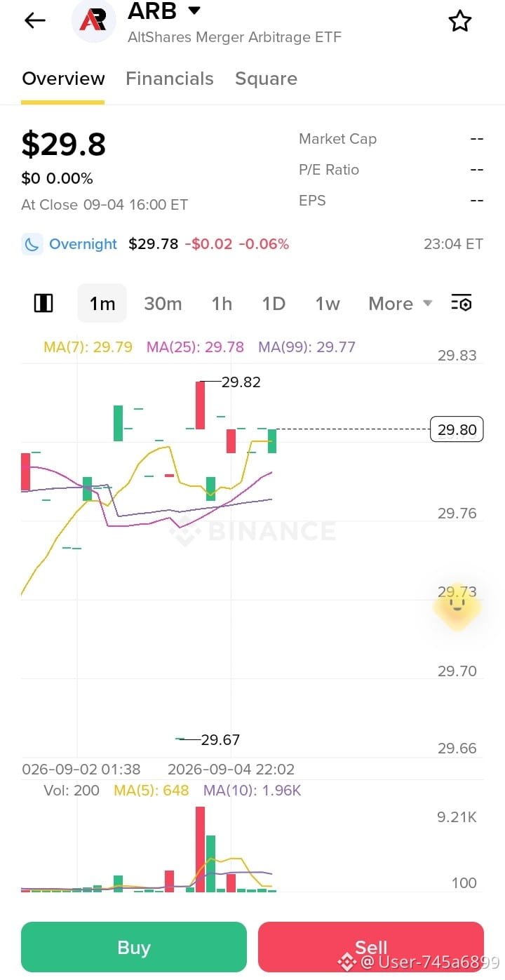The width and height of the screenshot is (505, 980).
Task: Toggle the candlestick chart layout icon
Action: (43, 303)
